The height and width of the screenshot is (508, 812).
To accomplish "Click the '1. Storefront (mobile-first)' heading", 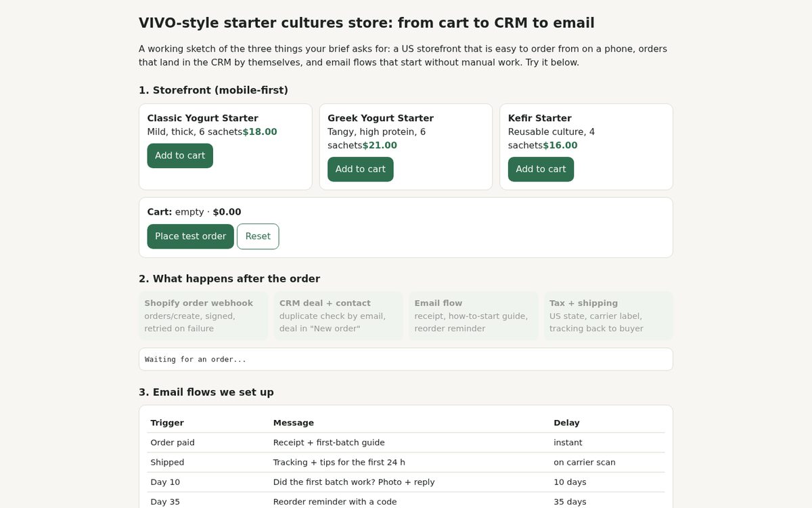I will coord(213,90).
